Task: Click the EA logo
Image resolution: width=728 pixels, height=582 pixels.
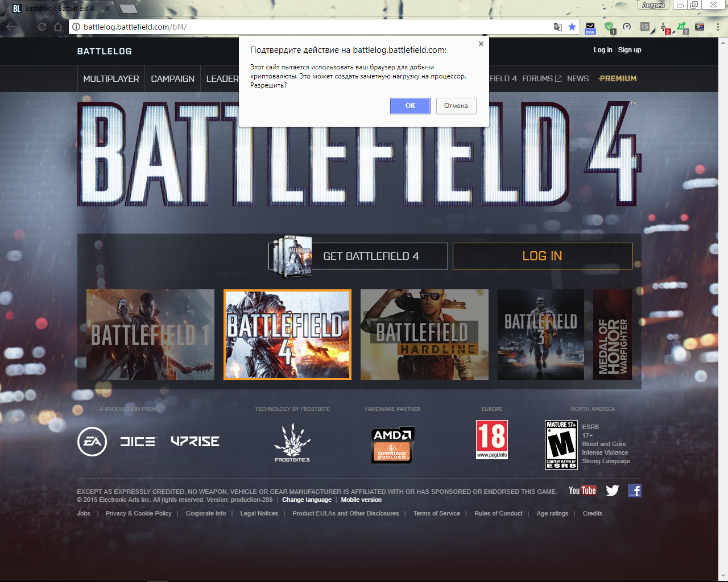Action: [x=92, y=442]
